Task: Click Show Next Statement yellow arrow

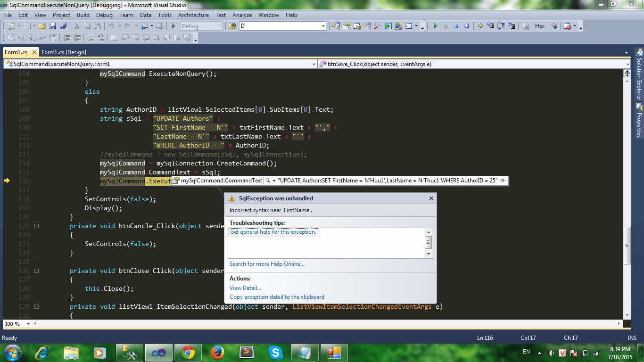Action: [x=480, y=26]
